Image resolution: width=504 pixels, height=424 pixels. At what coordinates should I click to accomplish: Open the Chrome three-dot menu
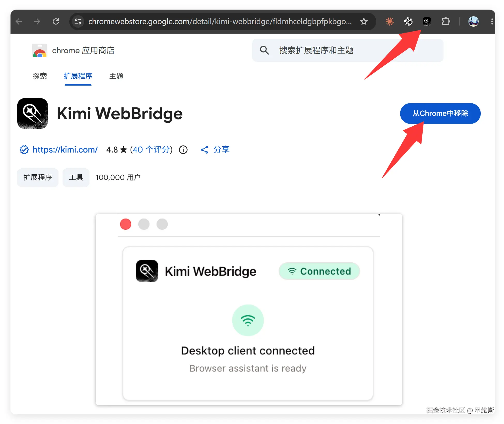click(x=492, y=21)
